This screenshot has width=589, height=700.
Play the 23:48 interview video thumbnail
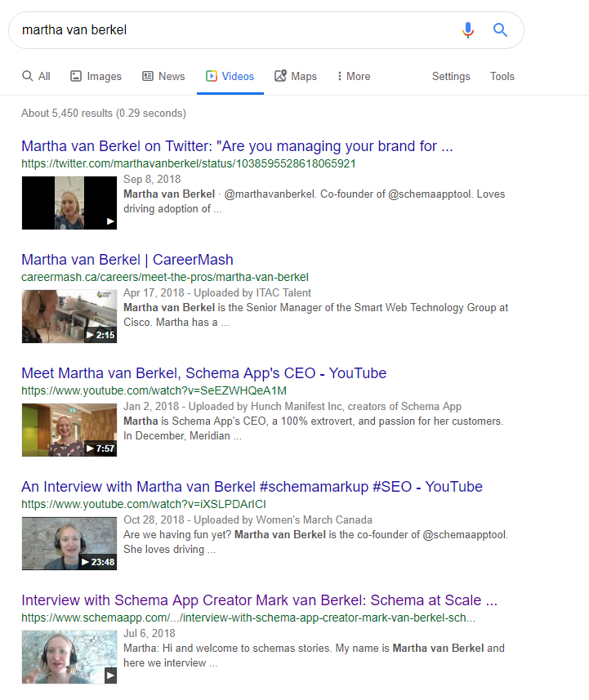(x=69, y=543)
